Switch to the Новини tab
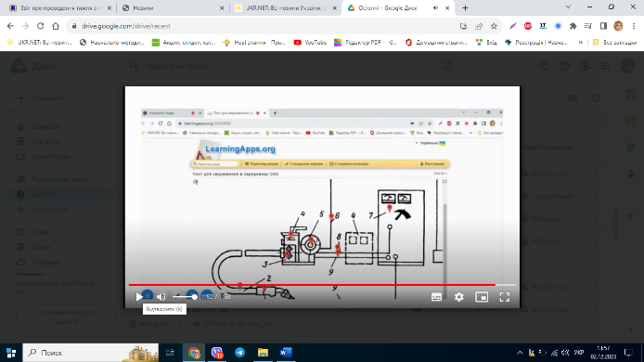644x362 pixels. coord(172,7)
